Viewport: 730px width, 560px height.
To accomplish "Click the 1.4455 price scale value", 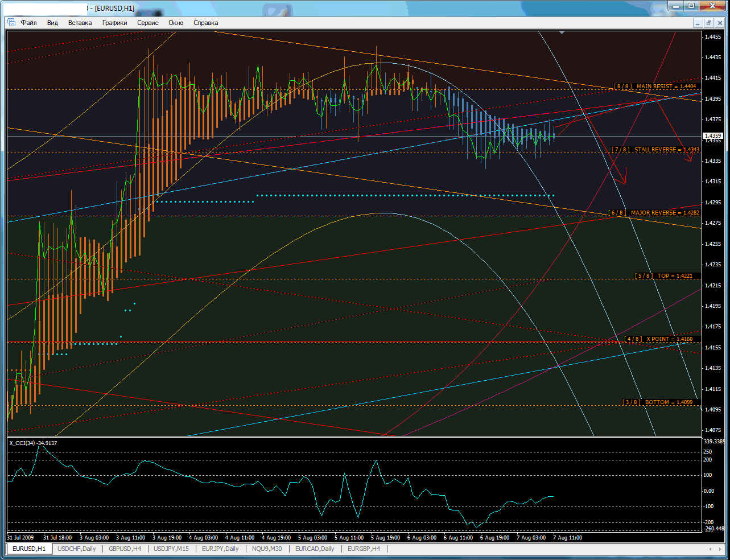I will point(713,36).
